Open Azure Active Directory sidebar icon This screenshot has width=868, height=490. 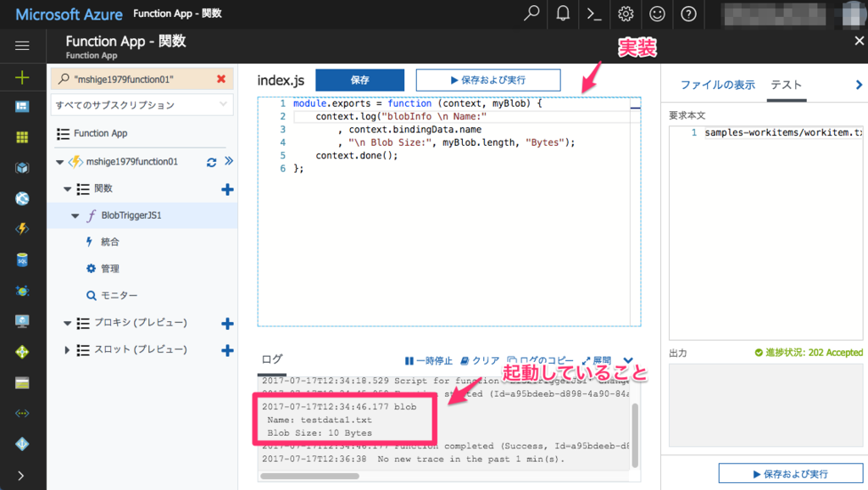point(22,444)
